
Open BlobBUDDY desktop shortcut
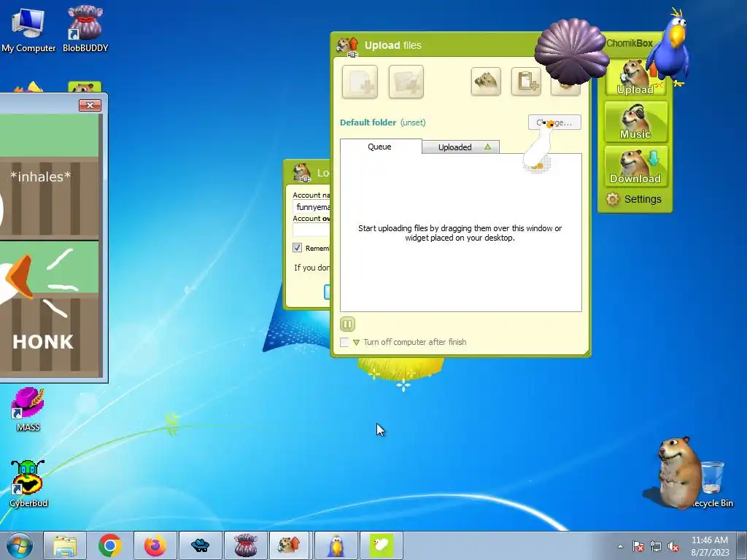coord(85,28)
